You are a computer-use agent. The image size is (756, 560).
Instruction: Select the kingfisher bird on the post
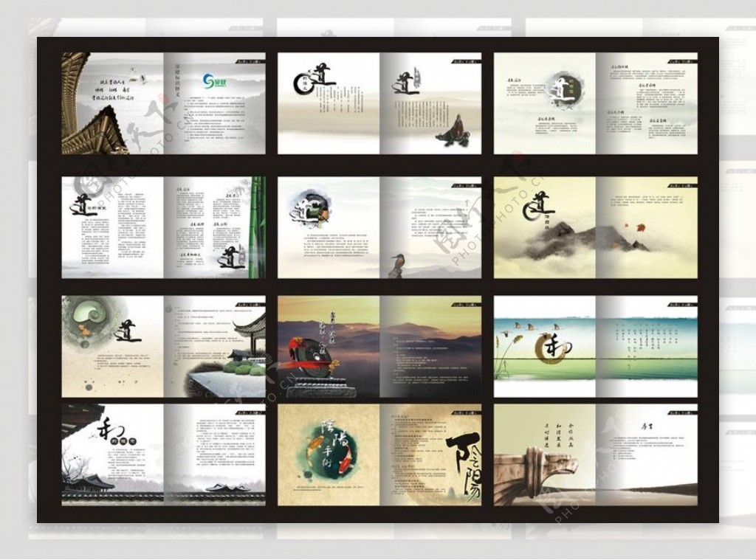click(396, 262)
